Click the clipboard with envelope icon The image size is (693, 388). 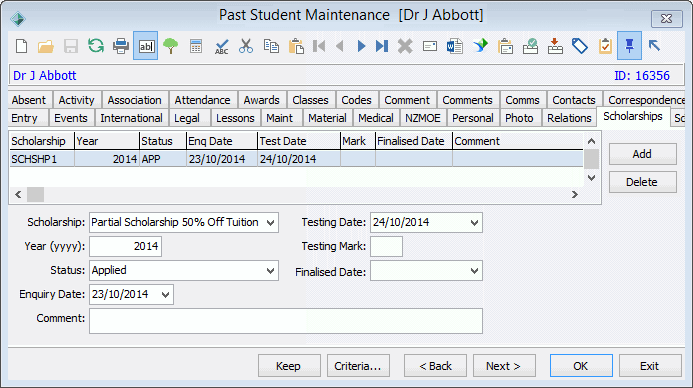(505, 46)
